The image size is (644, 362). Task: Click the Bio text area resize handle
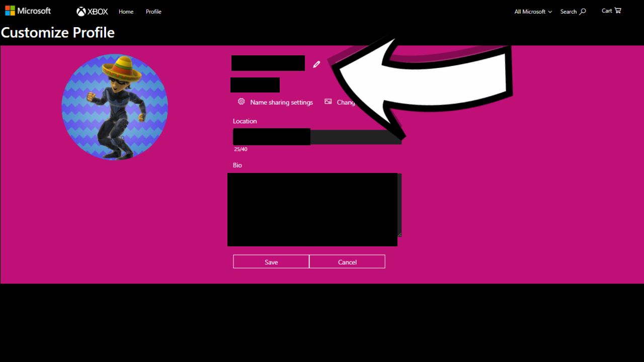[399, 234]
